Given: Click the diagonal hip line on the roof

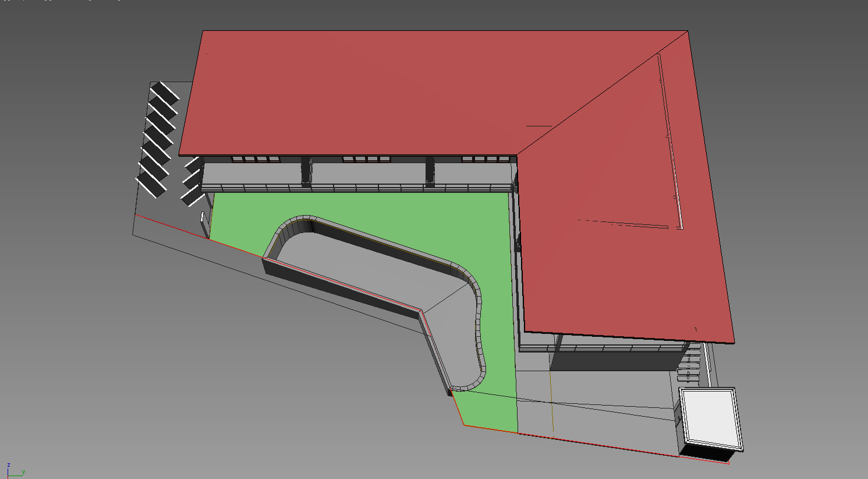Looking at the screenshot, I should 600,96.
